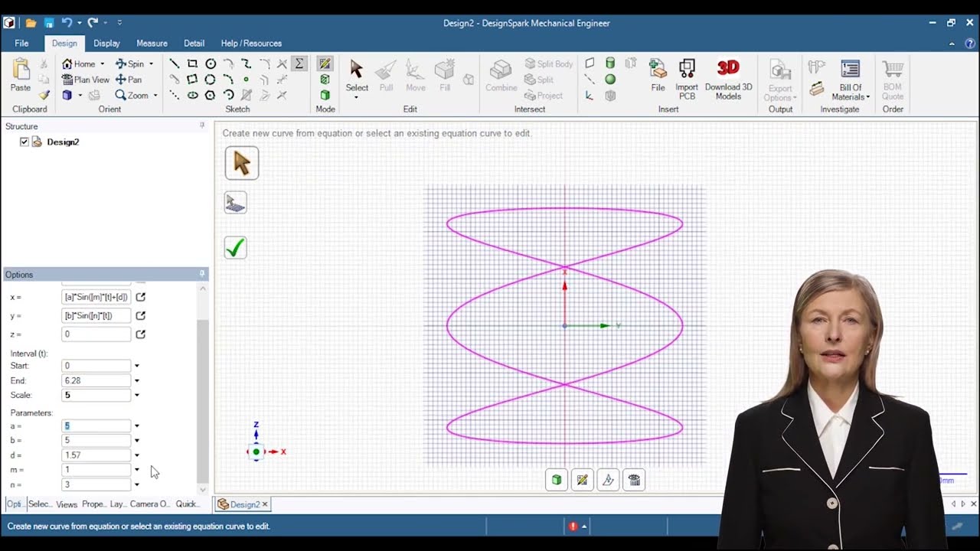Open parameter n dropdown arrow
980x551 pixels.
tap(137, 484)
